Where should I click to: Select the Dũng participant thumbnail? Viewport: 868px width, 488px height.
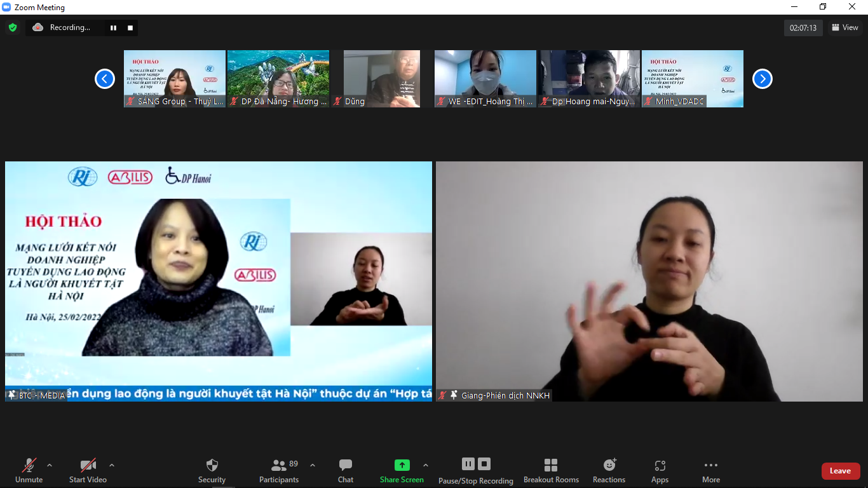click(382, 79)
